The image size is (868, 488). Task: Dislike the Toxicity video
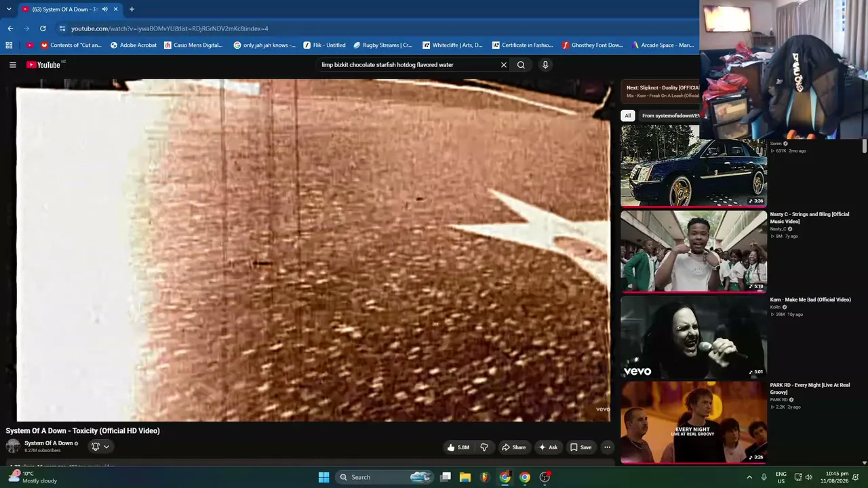[x=484, y=447]
